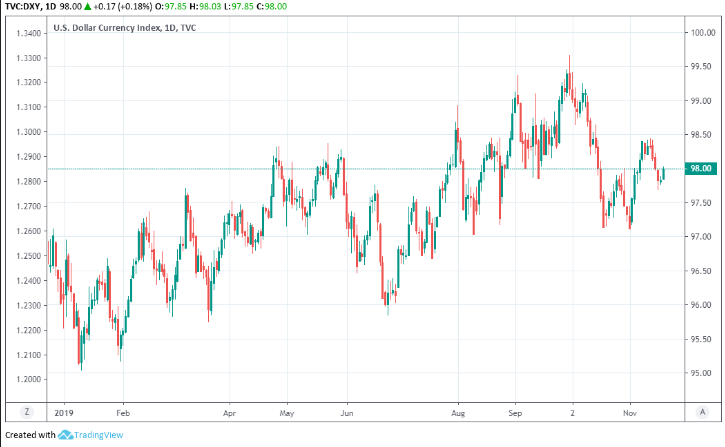Image resolution: width=725 pixels, height=447 pixels.
Task: Click the Aug label on time axis
Action: click(x=459, y=411)
